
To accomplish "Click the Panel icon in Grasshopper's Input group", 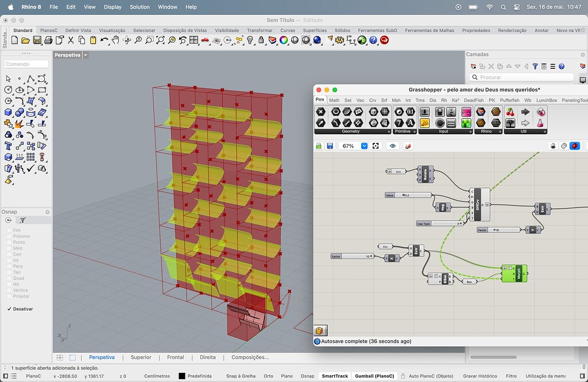I will 451,122.
